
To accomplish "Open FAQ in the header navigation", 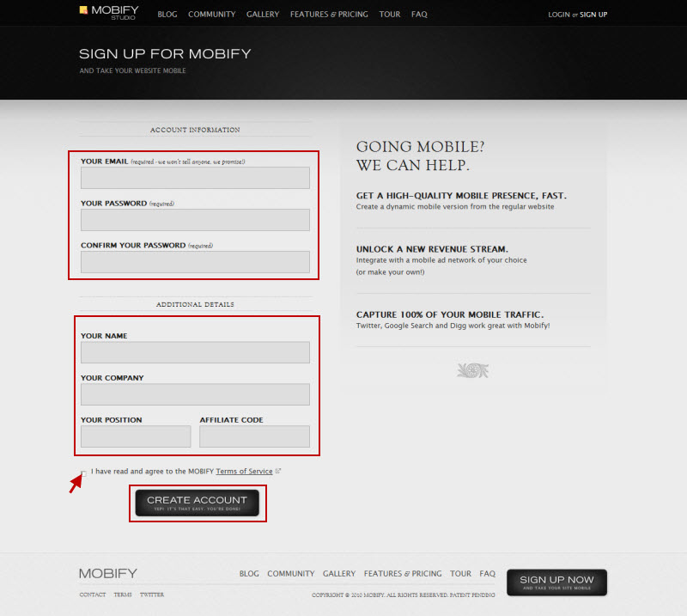I will click(419, 15).
